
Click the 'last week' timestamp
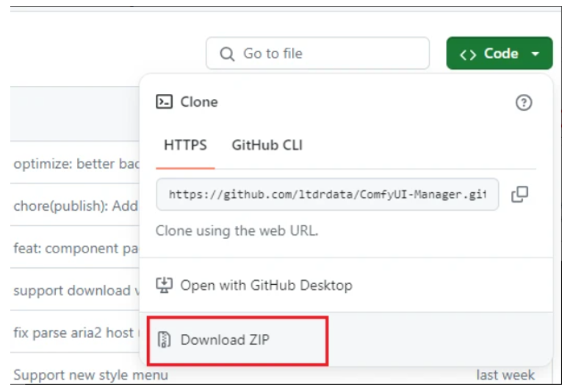point(505,375)
